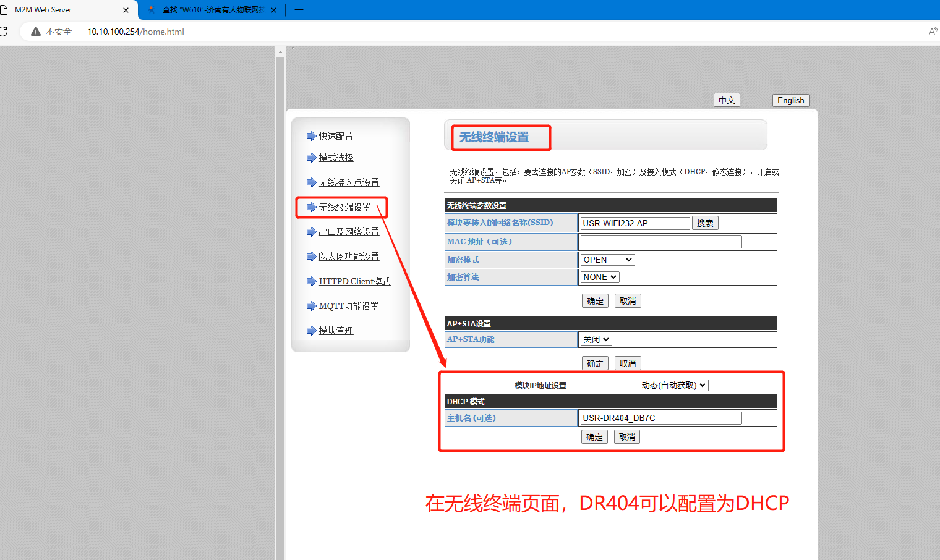Click the arrow icon beside 模块管理
Viewport: 940px width, 560px height.
[x=311, y=331]
